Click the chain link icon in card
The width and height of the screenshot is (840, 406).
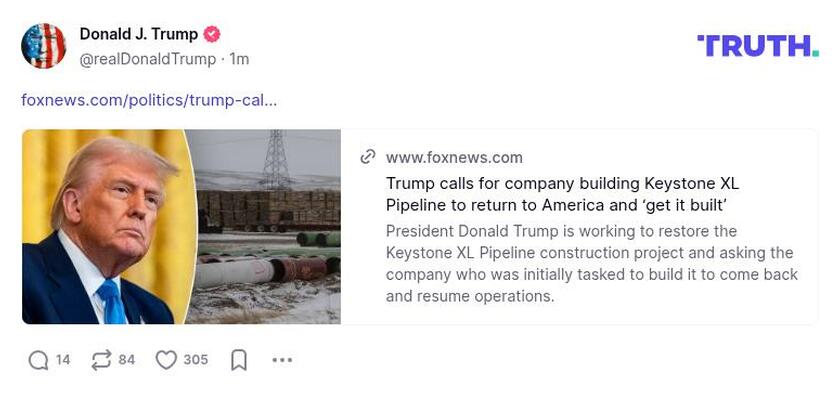coord(368,157)
